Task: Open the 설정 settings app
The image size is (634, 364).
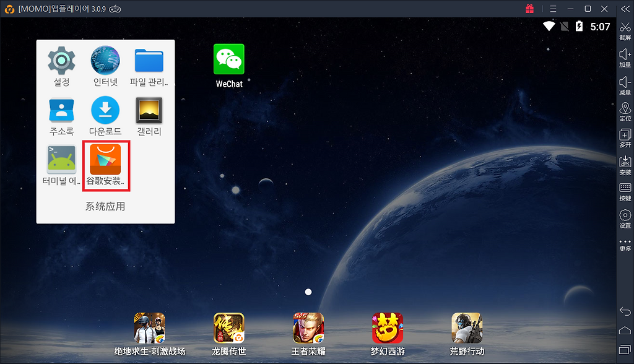Action: point(61,61)
